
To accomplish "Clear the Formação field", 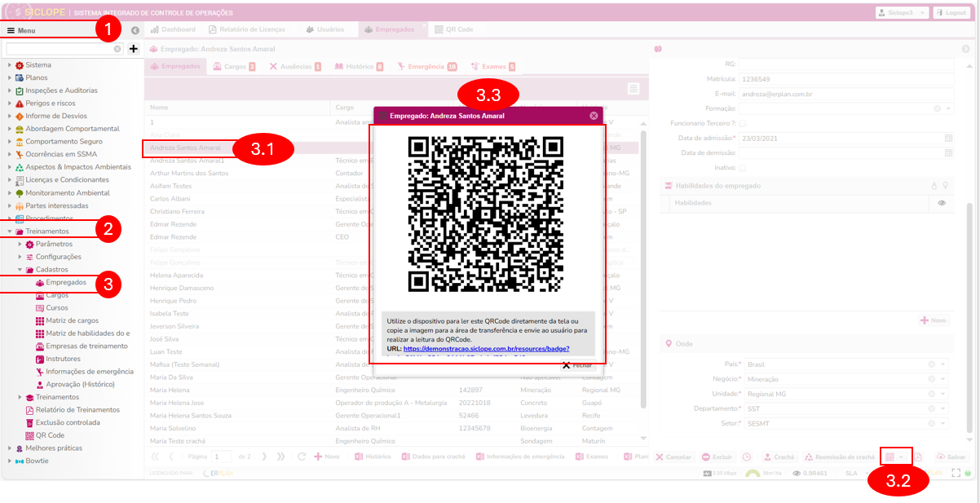I will point(937,108).
